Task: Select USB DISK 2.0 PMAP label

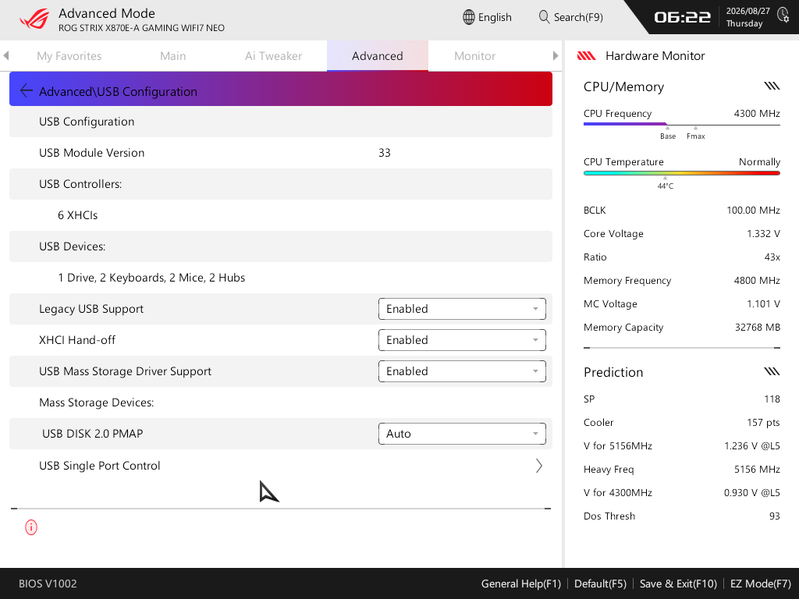Action: (x=92, y=433)
